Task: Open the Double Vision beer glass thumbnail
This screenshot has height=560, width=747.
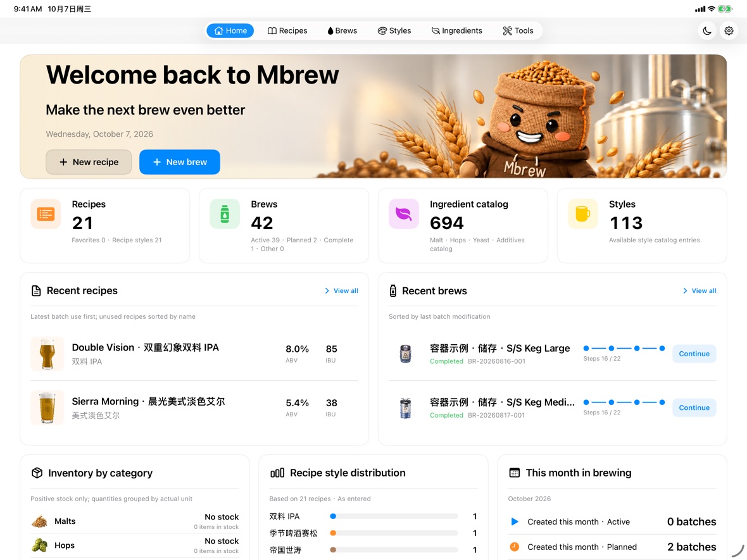Action: pos(47,354)
